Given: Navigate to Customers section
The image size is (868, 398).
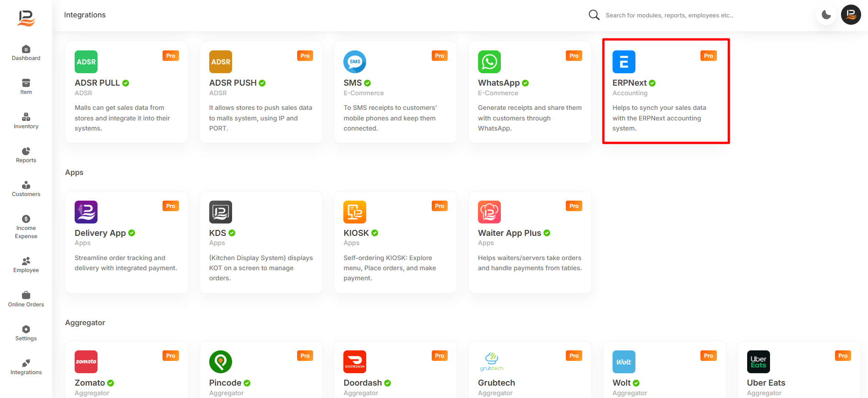Looking at the screenshot, I should click(26, 189).
